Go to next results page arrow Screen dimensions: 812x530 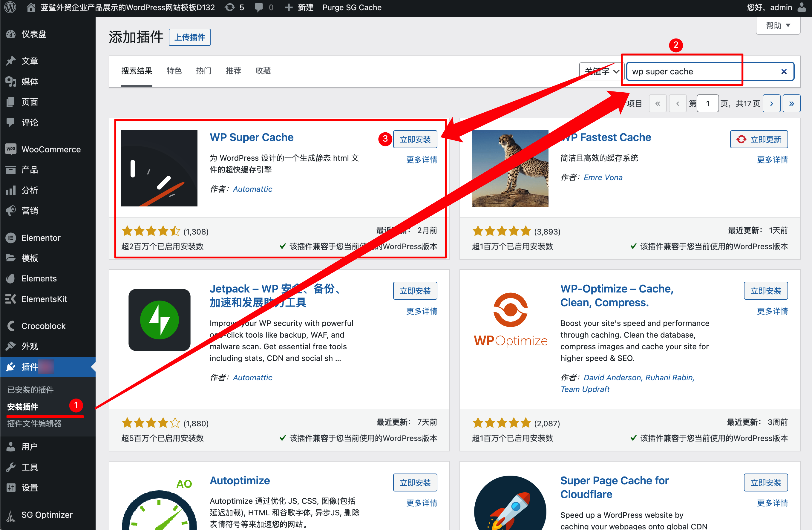pyautogui.click(x=771, y=103)
